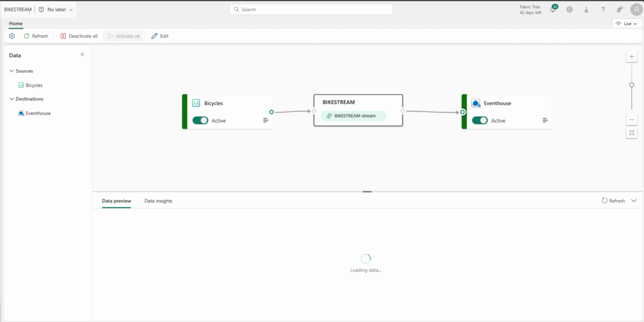Click the zoom out minus button
Viewport: 644px width, 322px height.
pyautogui.click(x=631, y=119)
